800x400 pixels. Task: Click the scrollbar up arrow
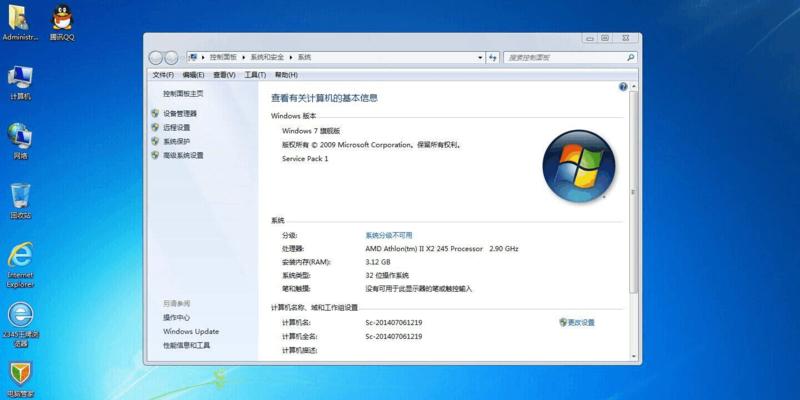[x=634, y=87]
